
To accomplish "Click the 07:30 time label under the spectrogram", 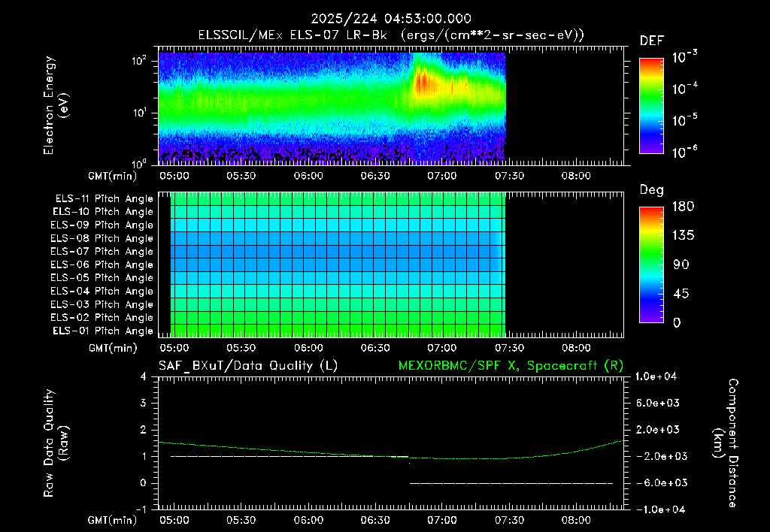I will [x=509, y=176].
